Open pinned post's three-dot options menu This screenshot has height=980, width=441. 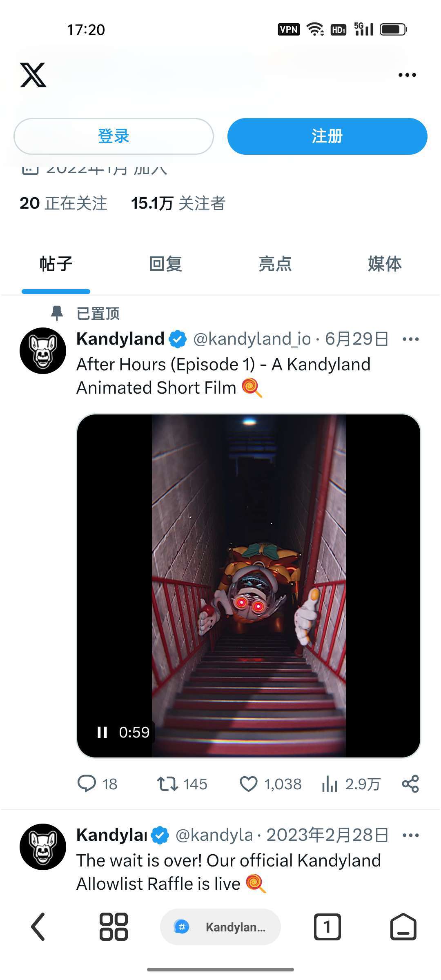pyautogui.click(x=410, y=339)
